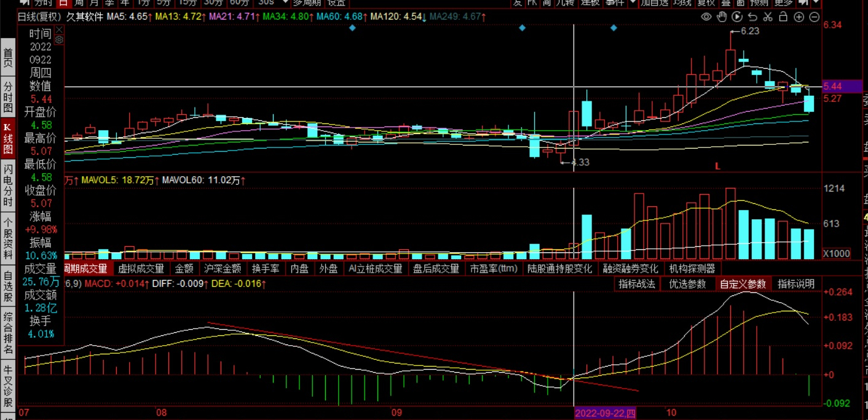The image size is (868, 420).
Task: Click the 加自选 button
Action: (x=655, y=3)
